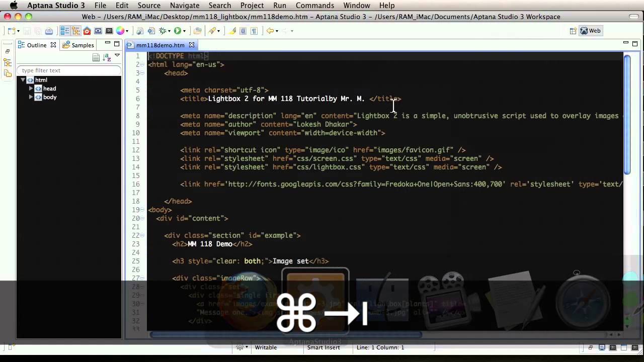Click the Print toolbar icon
Viewport: 644px width, 362px height.
(x=49, y=31)
